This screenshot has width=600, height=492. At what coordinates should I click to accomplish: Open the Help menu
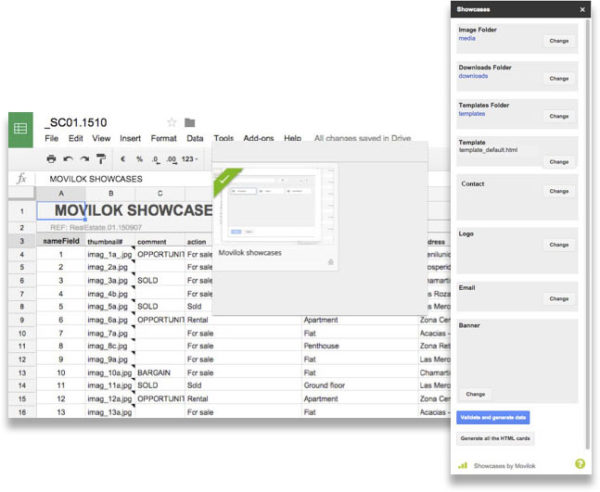click(293, 138)
